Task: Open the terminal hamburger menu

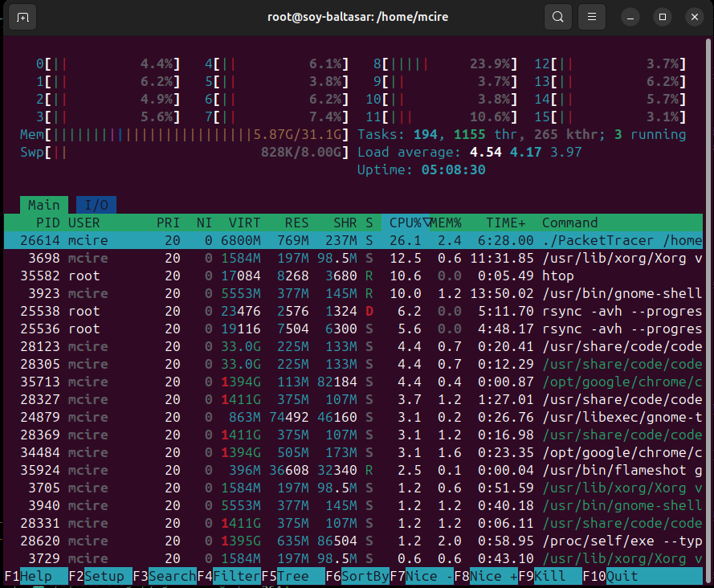Action: point(591,16)
